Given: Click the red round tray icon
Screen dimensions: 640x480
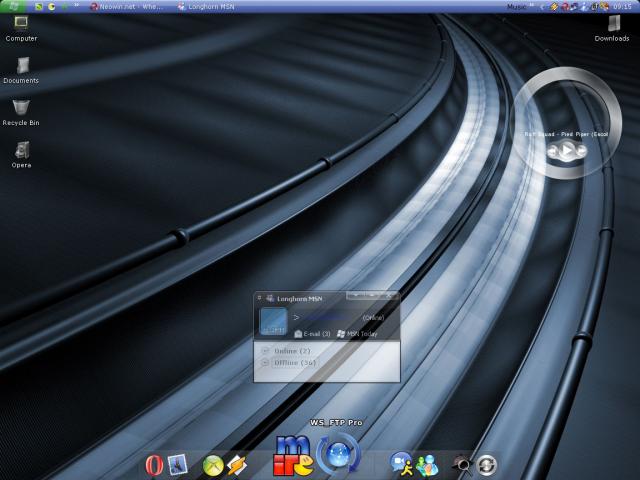Looking at the screenshot, I should click(565, 7).
